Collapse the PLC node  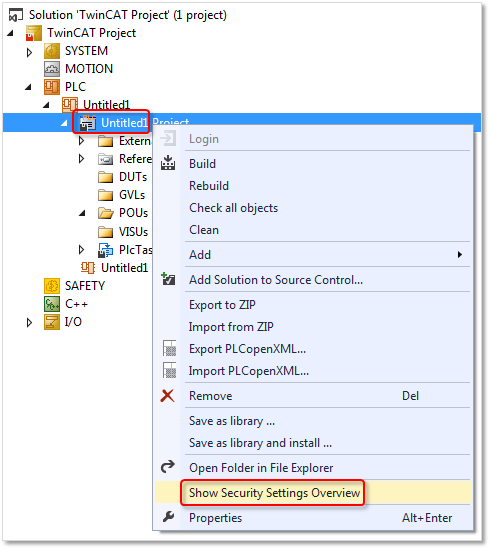[x=28, y=87]
